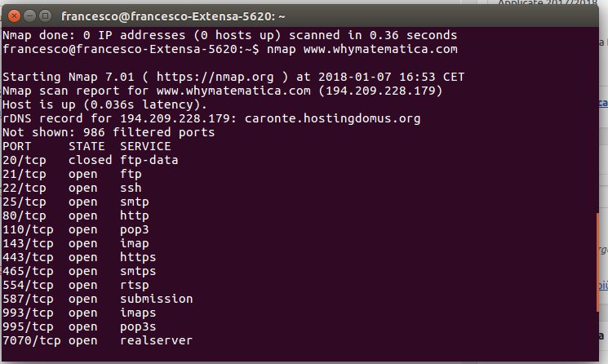Click the 'Not shown: 986 filtered ports' line
The height and width of the screenshot is (364, 608).
point(109,132)
